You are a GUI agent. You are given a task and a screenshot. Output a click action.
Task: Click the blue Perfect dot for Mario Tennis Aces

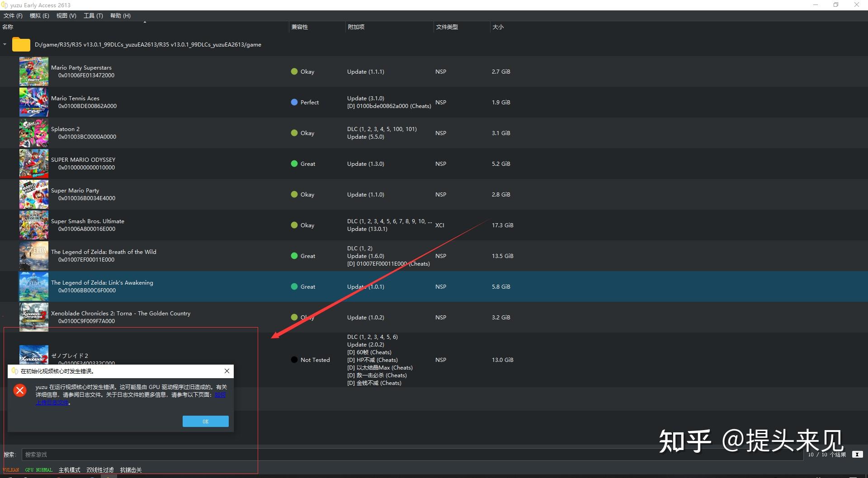pyautogui.click(x=294, y=102)
